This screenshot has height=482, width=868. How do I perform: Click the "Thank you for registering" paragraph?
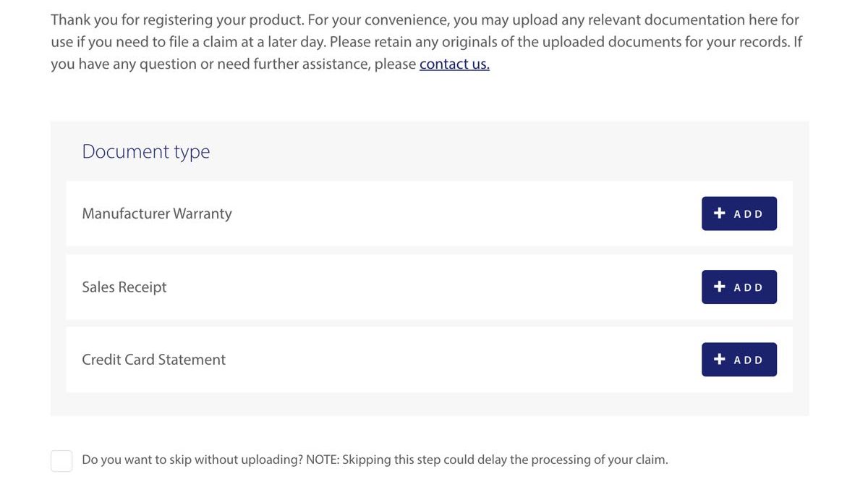tap(427, 42)
